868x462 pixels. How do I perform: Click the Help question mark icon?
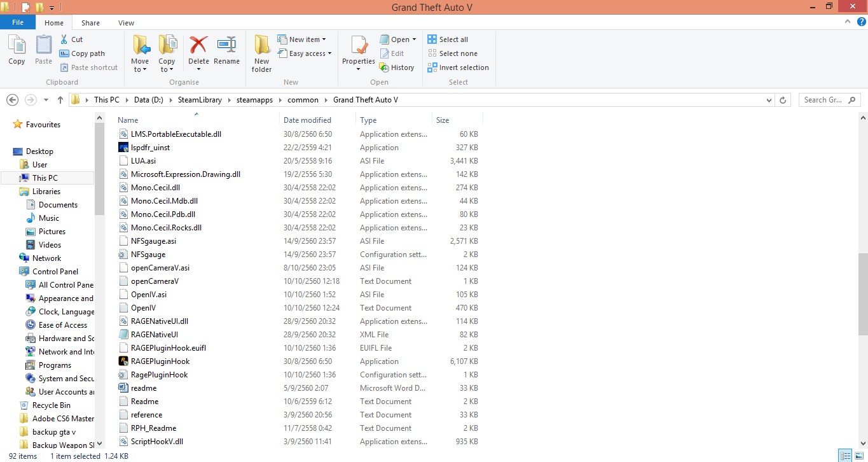(x=862, y=22)
